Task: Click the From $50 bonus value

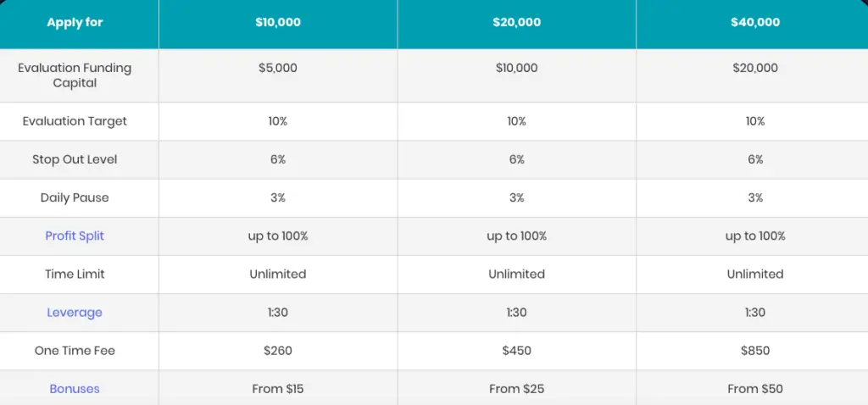Action: pos(755,389)
